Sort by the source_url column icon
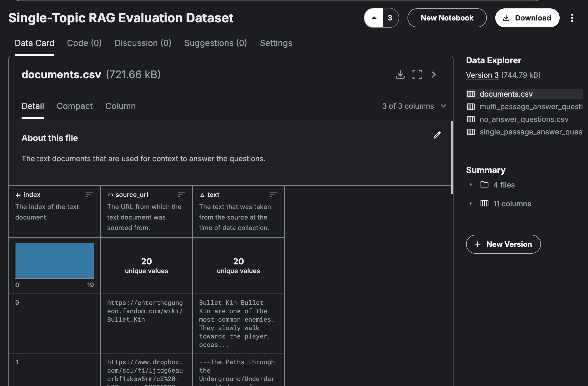Viewport: 588px width, 386px height. 181,195
